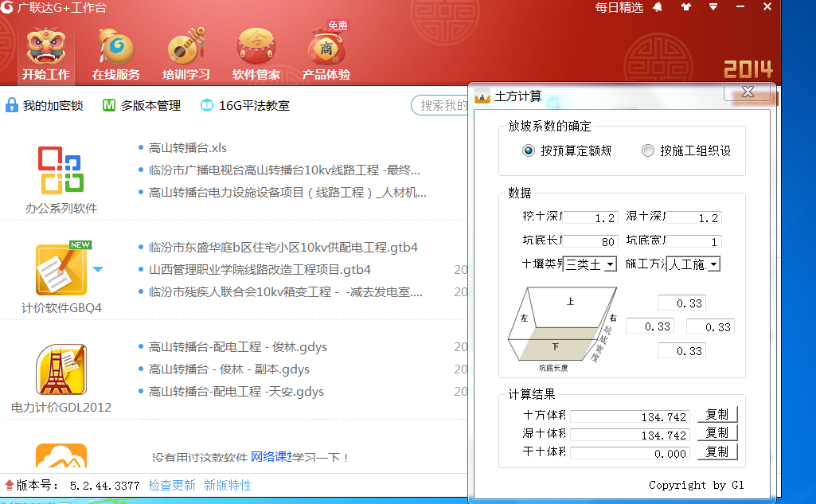Viewport: 816px width, 504px height.
Task: Click the red update arrow icon by 版本号
Action: coord(9,485)
